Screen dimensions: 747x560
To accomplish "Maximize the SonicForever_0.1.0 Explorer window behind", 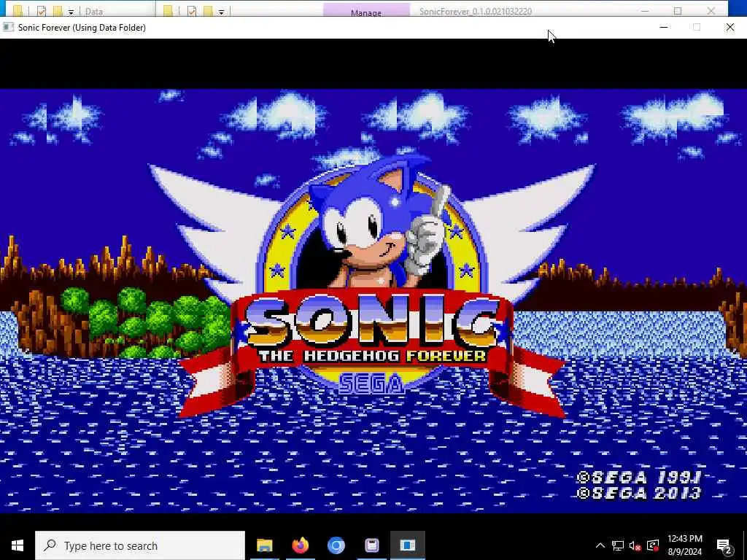I will coord(678,11).
